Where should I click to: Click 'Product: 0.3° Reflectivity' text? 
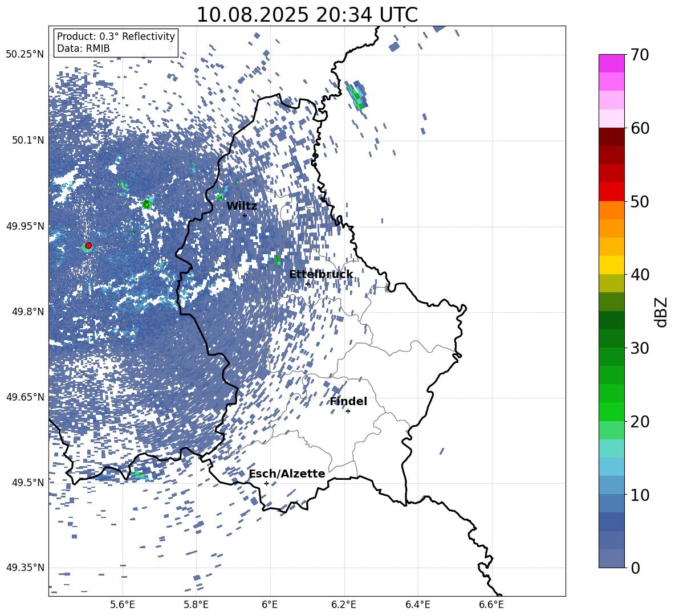116,36
